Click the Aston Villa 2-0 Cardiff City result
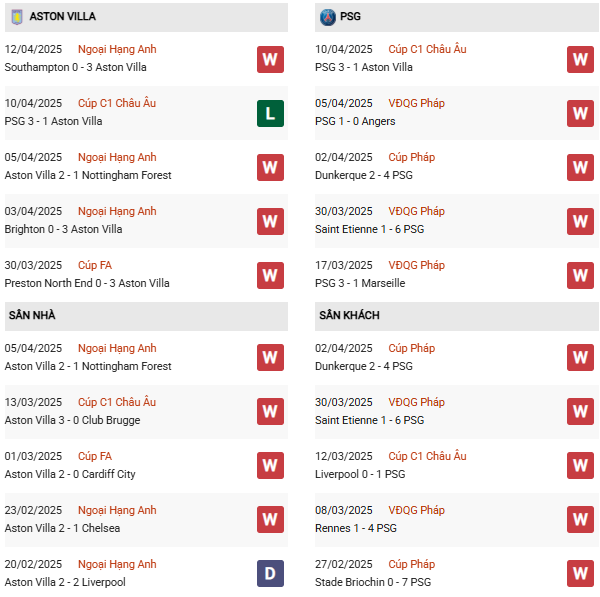 [x=70, y=474]
